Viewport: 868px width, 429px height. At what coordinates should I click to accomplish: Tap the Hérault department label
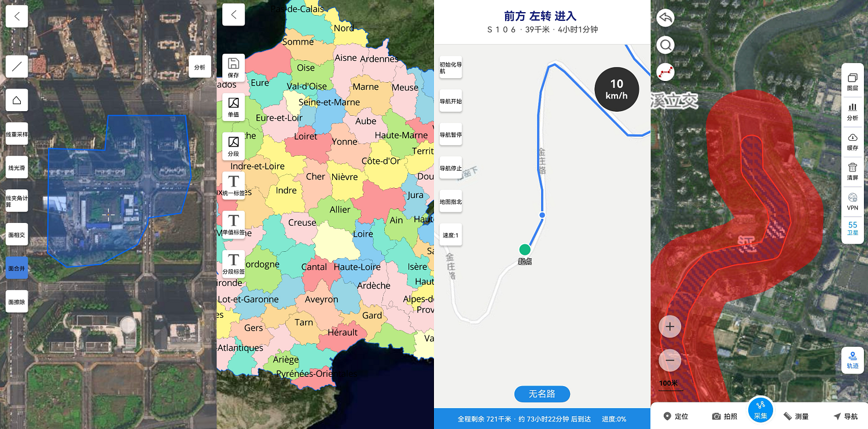pyautogui.click(x=343, y=332)
